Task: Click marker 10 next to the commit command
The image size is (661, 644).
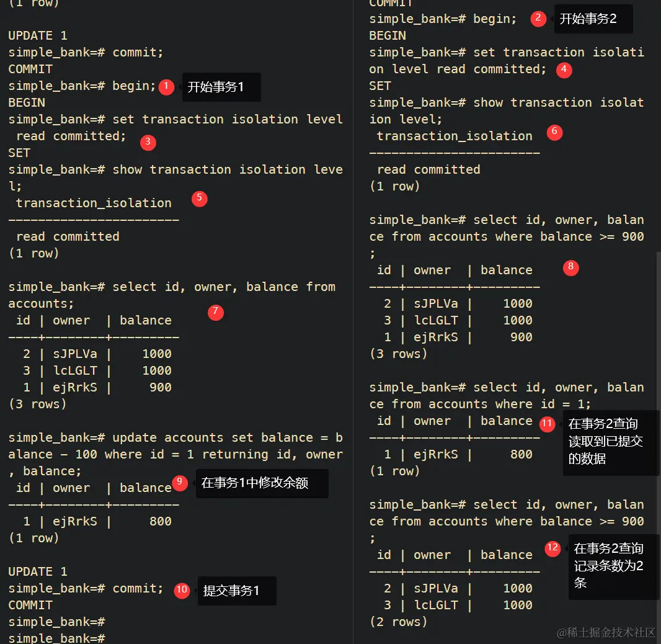Action: point(182,590)
